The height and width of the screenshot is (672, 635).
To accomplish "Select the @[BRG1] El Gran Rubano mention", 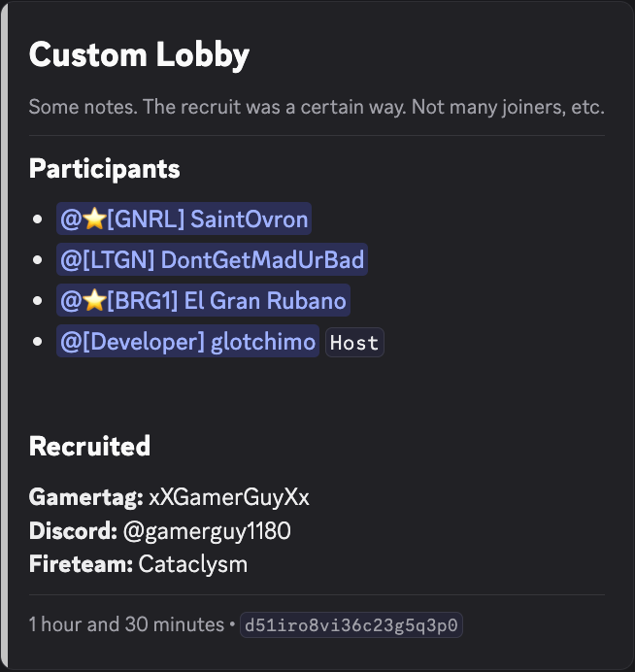I will [x=203, y=300].
